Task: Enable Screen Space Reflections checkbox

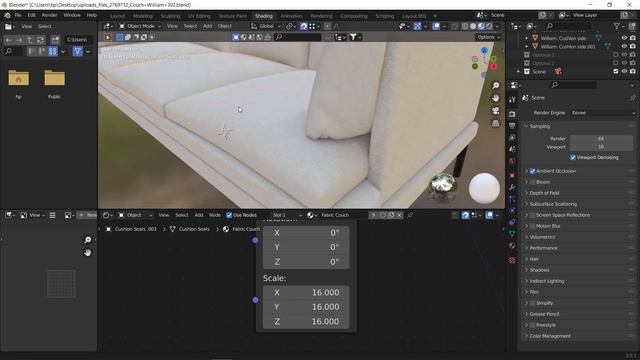Action: [532, 215]
